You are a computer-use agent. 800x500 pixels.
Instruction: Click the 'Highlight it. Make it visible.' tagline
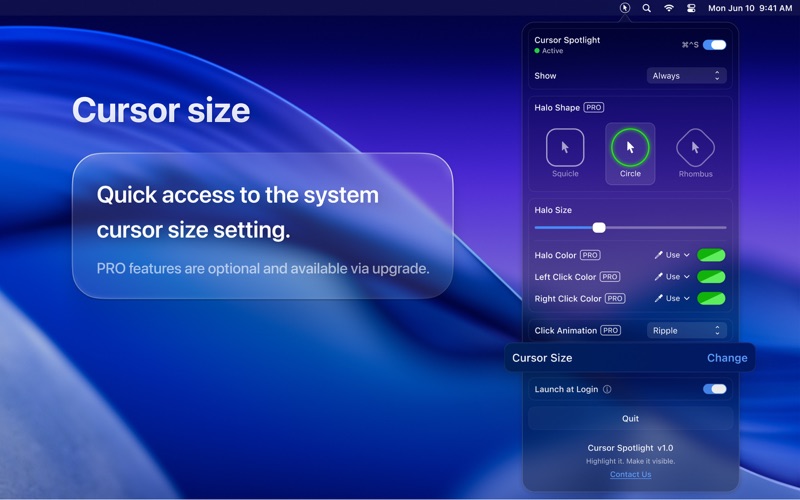click(x=630, y=461)
